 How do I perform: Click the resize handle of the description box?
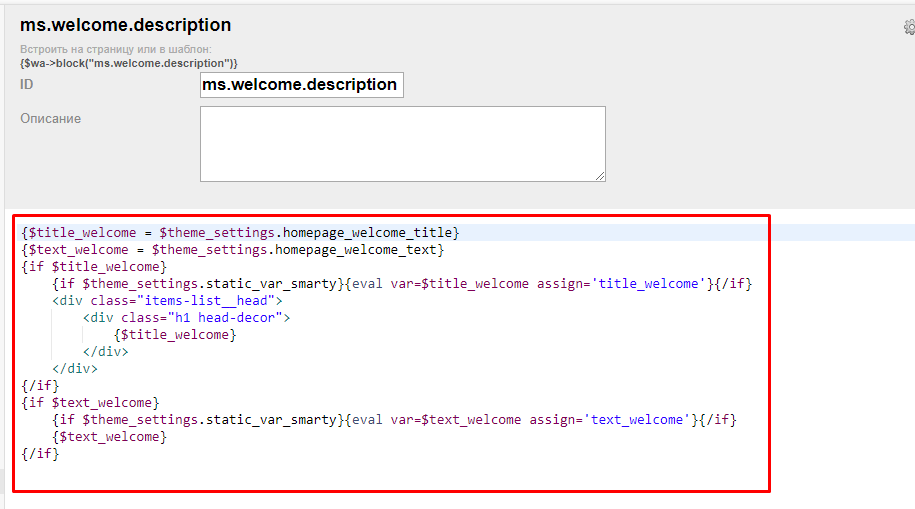point(599,176)
